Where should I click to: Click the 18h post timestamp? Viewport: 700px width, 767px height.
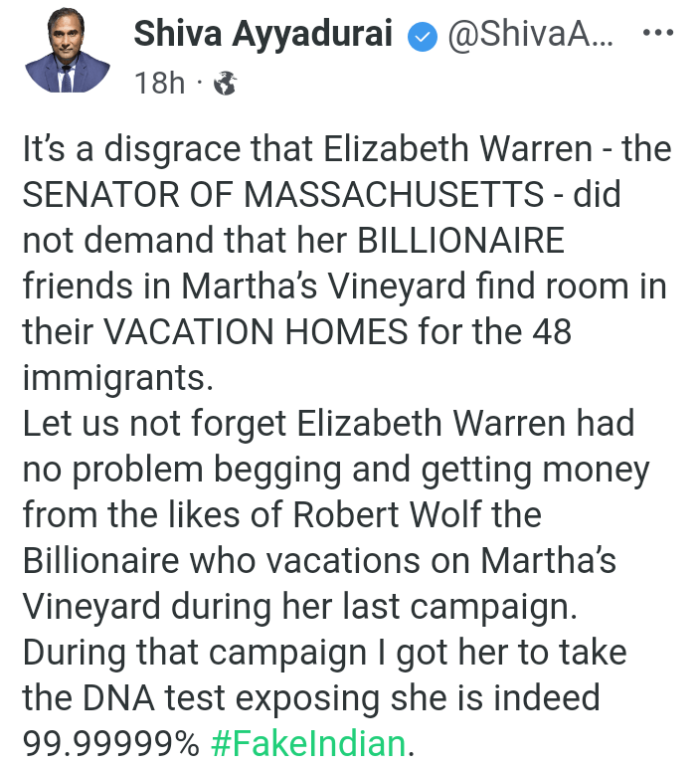coord(159,84)
